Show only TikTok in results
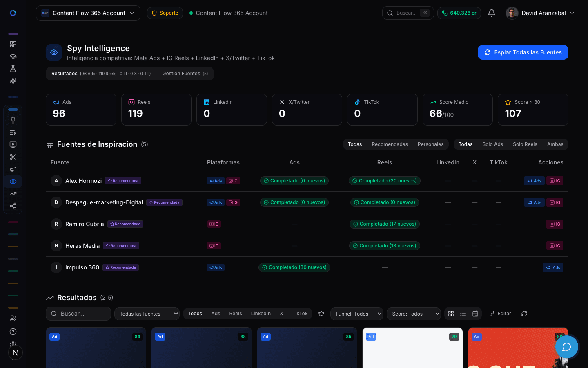Image resolution: width=588 pixels, height=368 pixels. (x=300, y=314)
